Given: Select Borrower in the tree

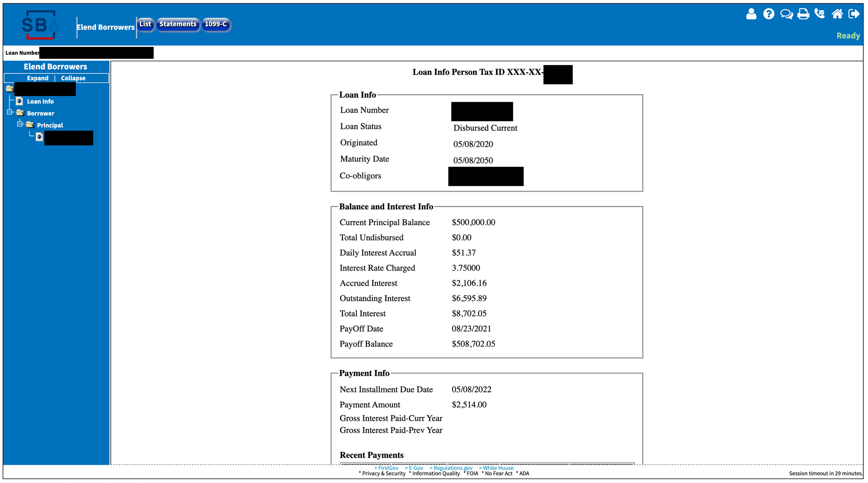Looking at the screenshot, I should [40, 113].
